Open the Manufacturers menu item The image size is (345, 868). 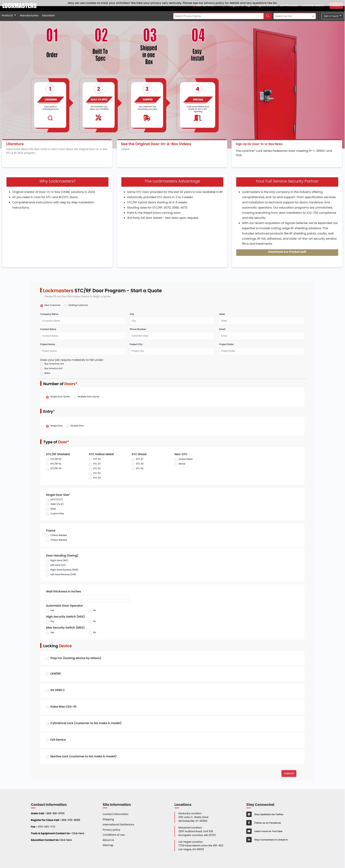(x=29, y=15)
